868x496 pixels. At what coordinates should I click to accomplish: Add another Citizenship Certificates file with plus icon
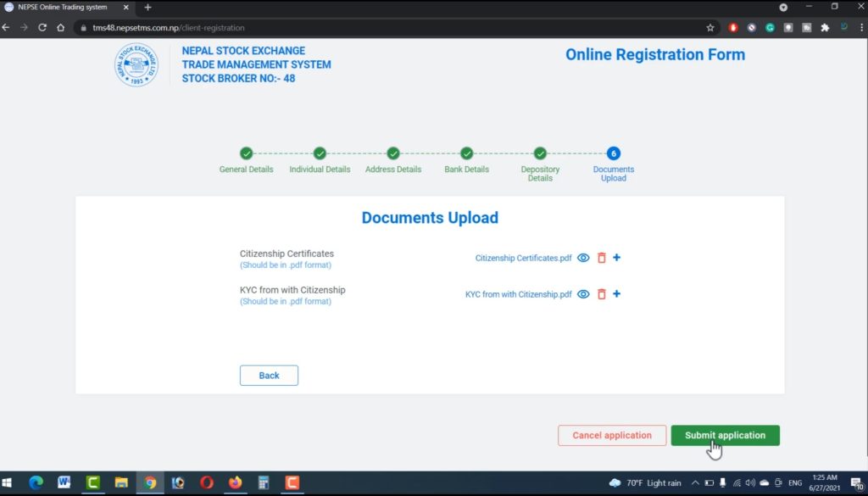coord(617,258)
